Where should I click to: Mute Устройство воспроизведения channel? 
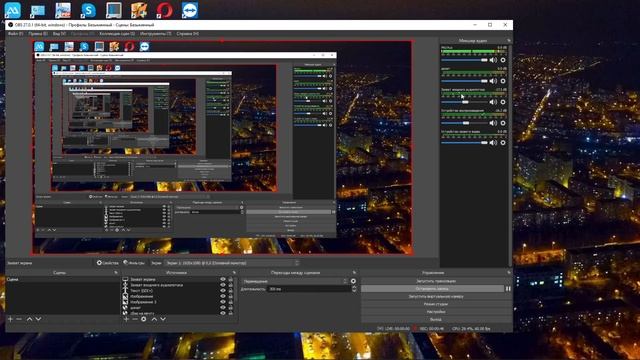pyautogui.click(x=493, y=123)
